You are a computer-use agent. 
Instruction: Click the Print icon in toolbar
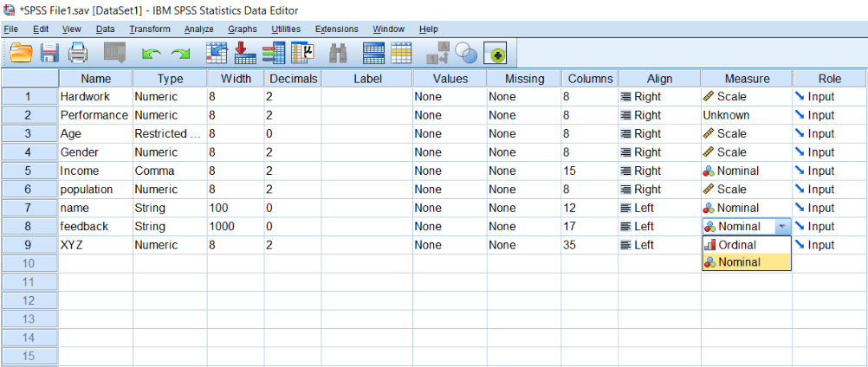tap(78, 53)
